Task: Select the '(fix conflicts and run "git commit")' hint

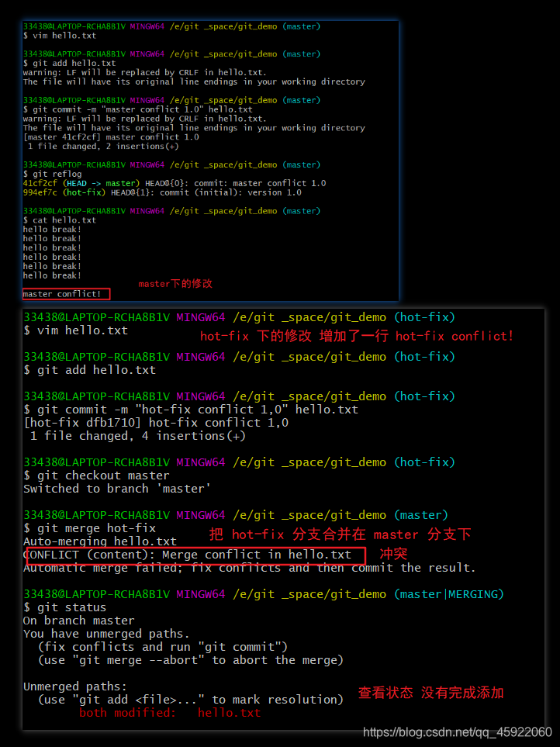Action: tap(163, 647)
